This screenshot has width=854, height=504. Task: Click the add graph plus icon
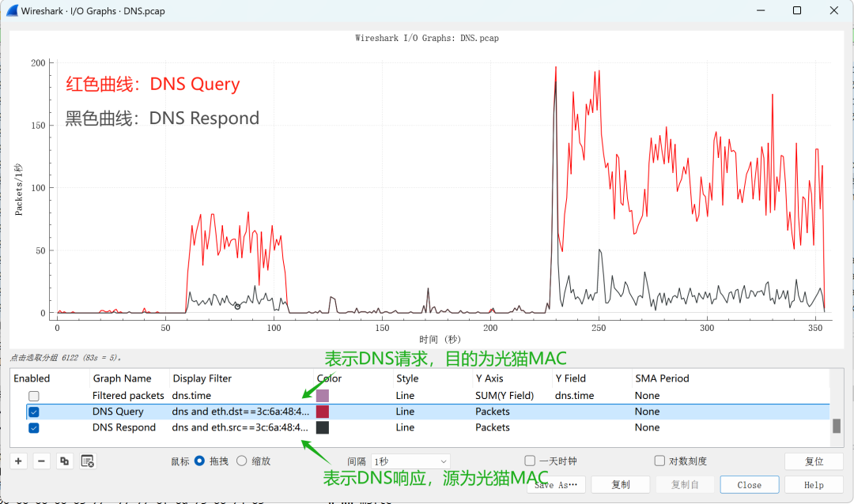[19, 461]
